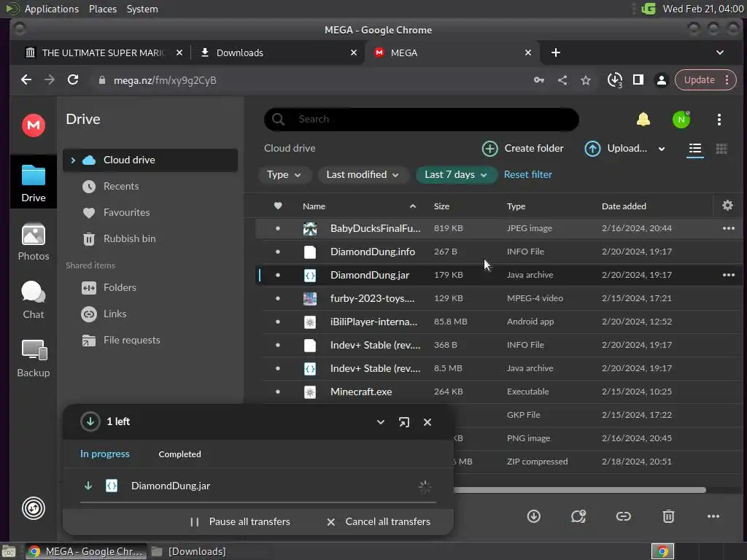This screenshot has width=747, height=560.
Task: Click the mega.nz address bar
Action: (x=309, y=80)
